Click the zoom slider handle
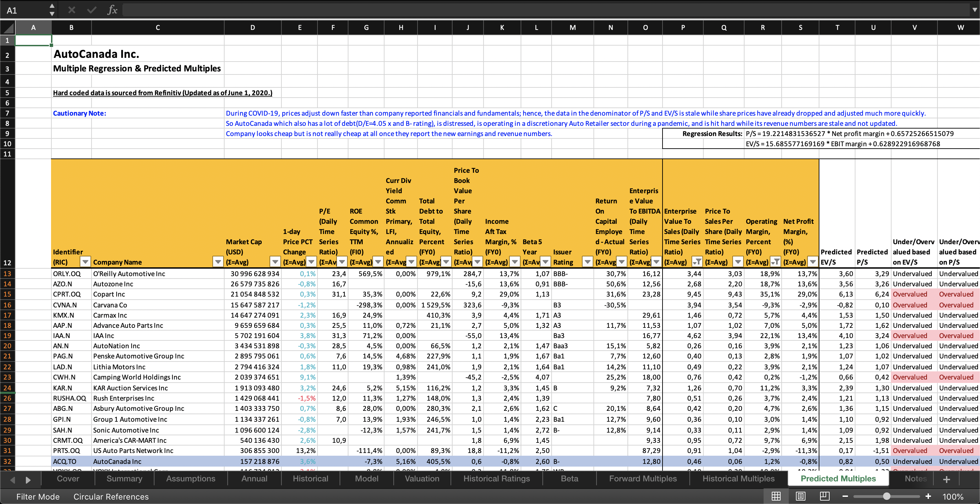The height and width of the screenshot is (504, 980). coord(886,497)
